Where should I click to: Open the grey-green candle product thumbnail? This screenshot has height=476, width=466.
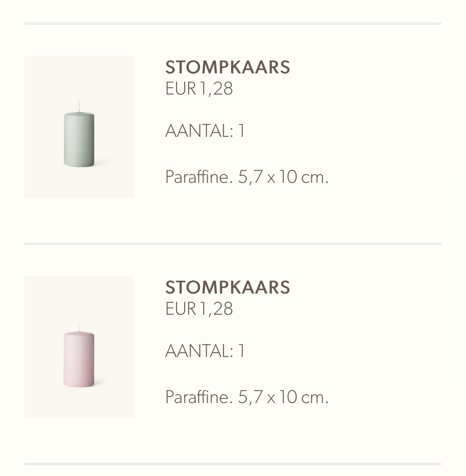79,126
